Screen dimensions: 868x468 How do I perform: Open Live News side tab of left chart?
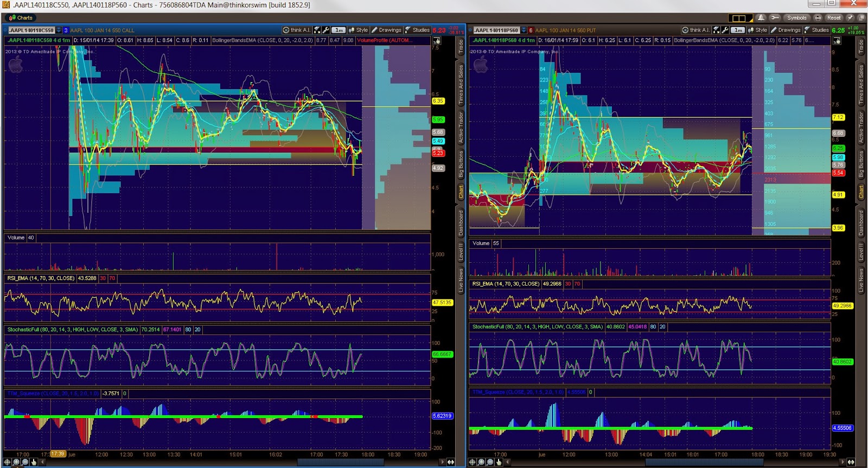[461, 281]
